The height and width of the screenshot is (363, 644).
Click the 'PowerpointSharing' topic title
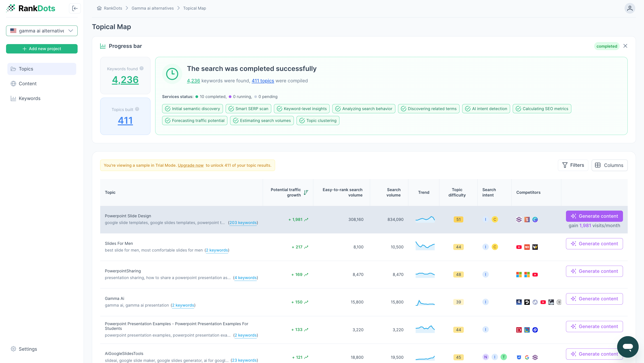pos(123,271)
